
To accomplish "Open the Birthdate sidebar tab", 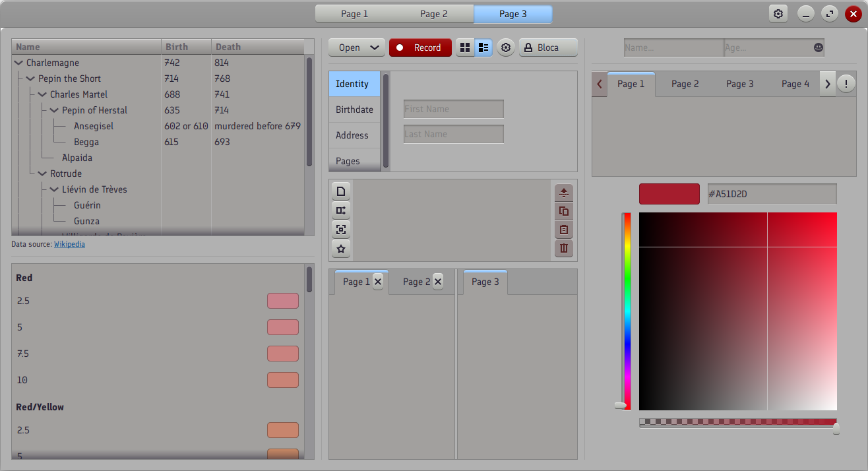I will tap(355, 110).
